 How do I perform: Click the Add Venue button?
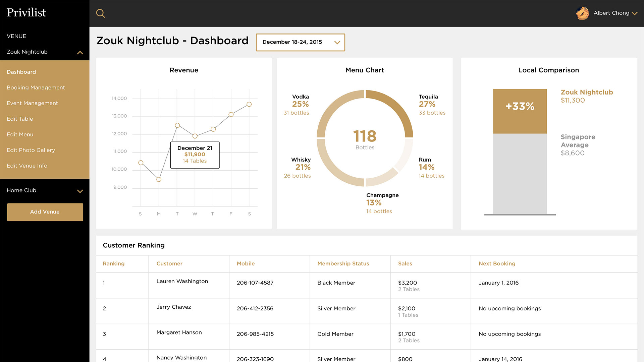click(45, 212)
